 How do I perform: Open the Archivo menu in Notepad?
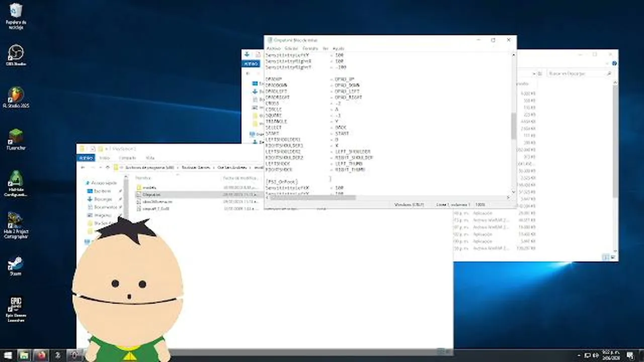tap(274, 48)
